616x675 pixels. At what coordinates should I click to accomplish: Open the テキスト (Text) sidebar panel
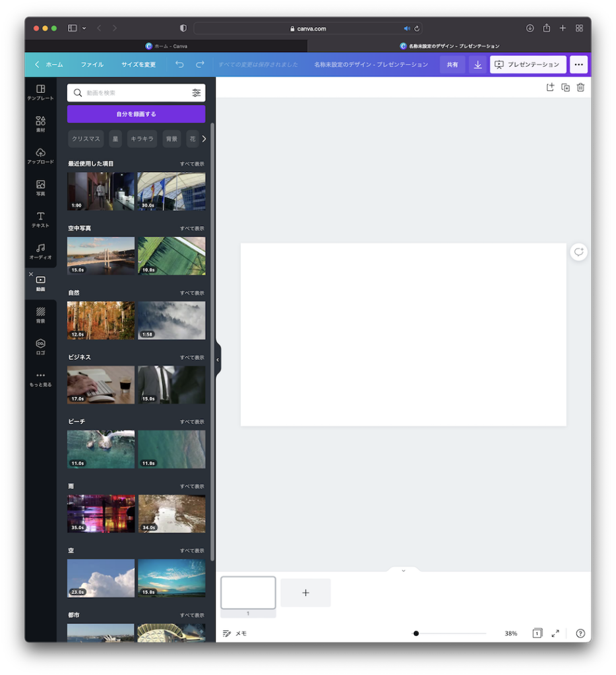(x=40, y=220)
